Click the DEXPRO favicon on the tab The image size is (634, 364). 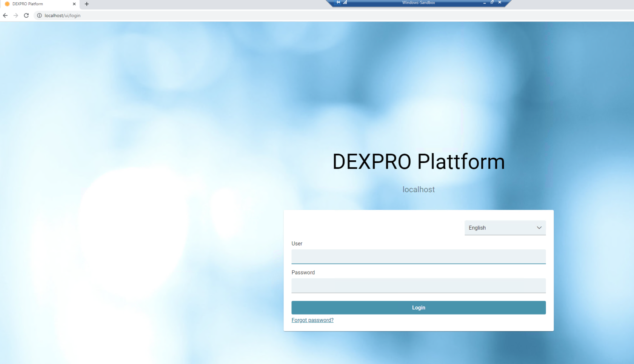coord(7,4)
